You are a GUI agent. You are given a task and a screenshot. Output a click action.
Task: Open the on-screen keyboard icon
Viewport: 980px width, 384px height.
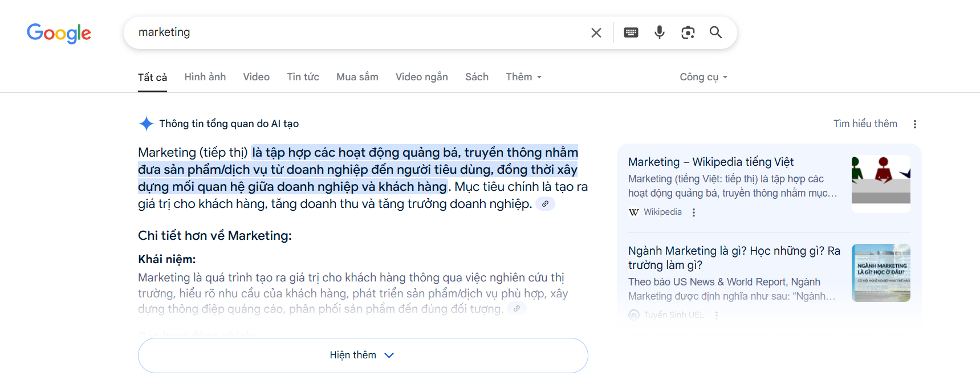click(631, 32)
